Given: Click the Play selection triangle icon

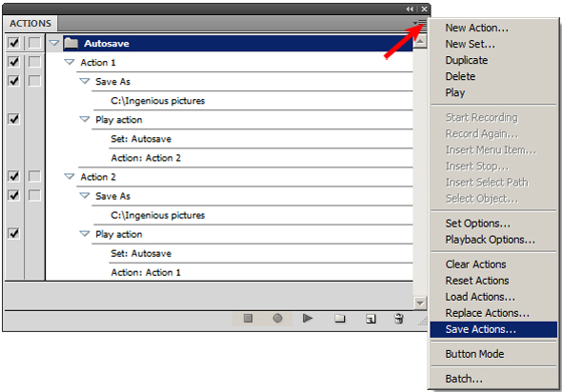Looking at the screenshot, I should coord(308,318).
